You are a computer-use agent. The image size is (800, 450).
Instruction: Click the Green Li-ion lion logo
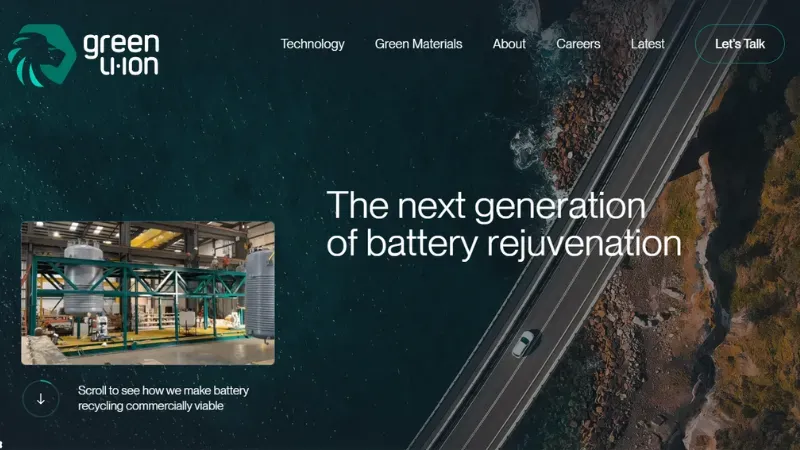[42, 55]
